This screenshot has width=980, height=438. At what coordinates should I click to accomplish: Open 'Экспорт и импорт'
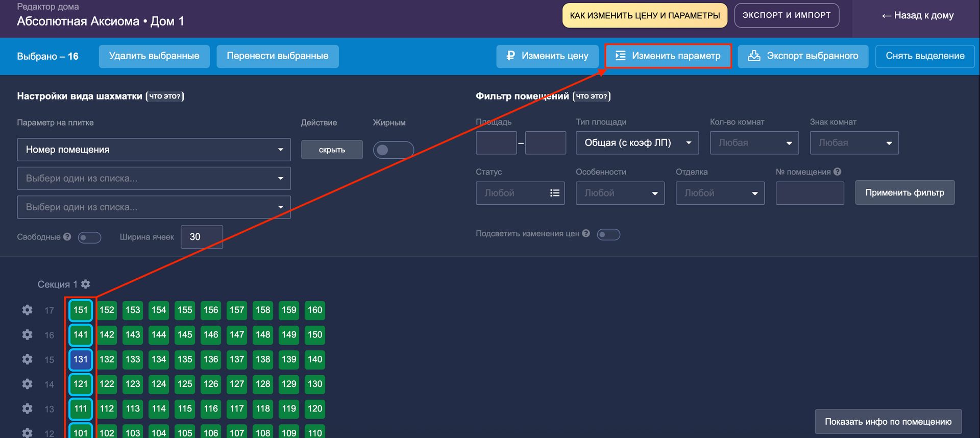[787, 15]
